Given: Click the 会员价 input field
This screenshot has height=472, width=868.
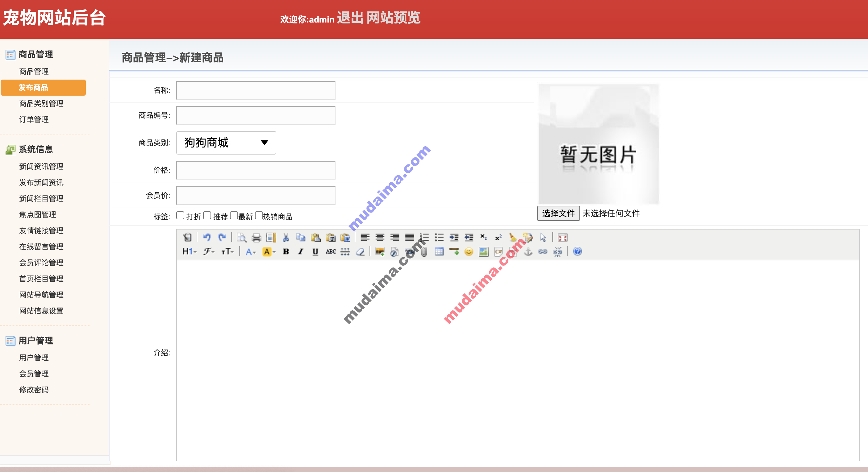Looking at the screenshot, I should [x=256, y=195].
